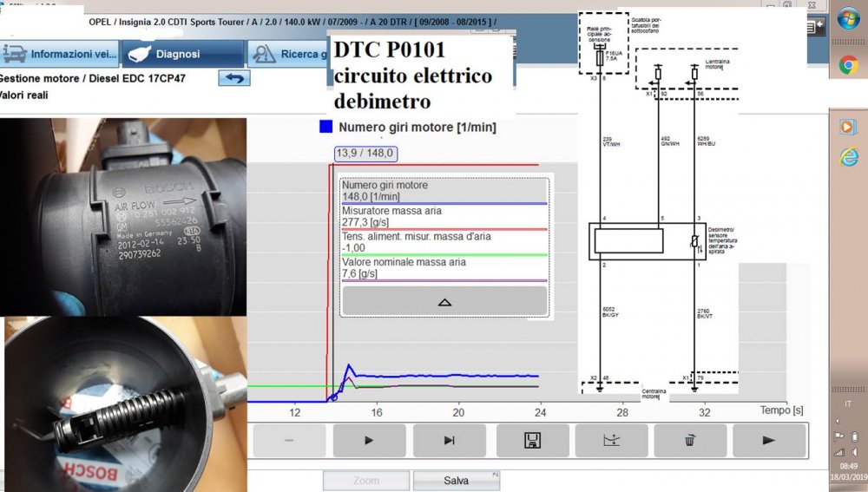Select the Valore nominale massa aria row
This screenshot has width=868, height=492.
(444, 267)
